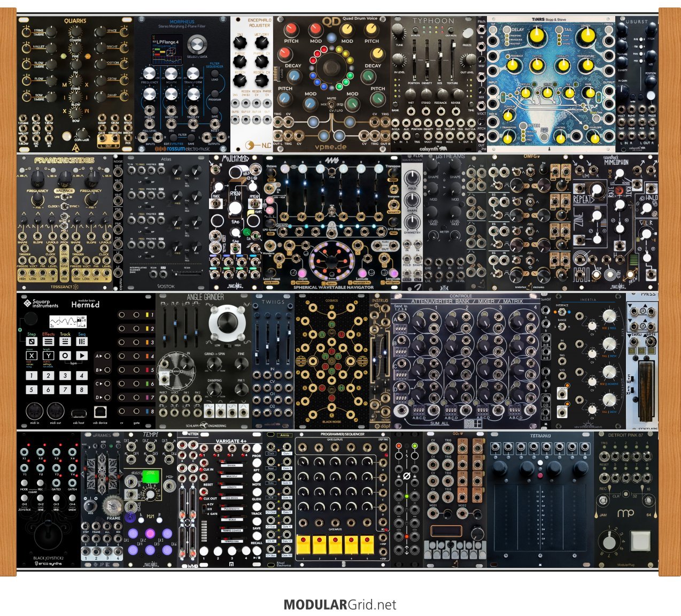Click the Hermod usb device port
Screen dimensions: 681x616
100,411
